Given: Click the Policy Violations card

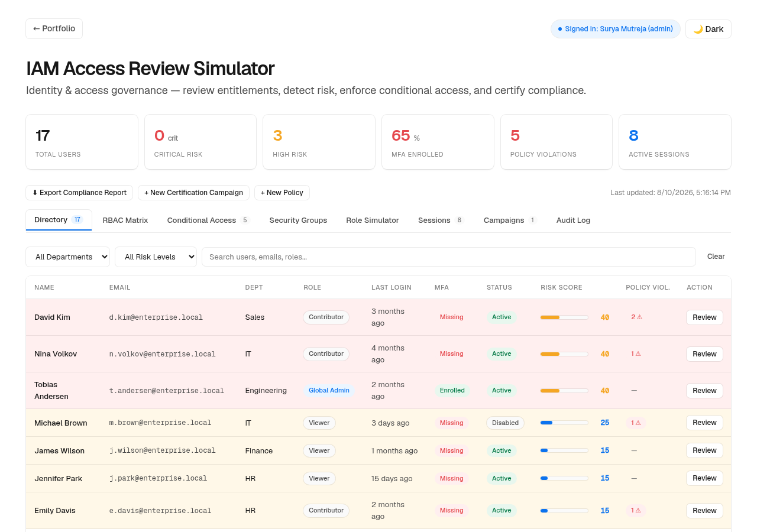Looking at the screenshot, I should 557,142.
